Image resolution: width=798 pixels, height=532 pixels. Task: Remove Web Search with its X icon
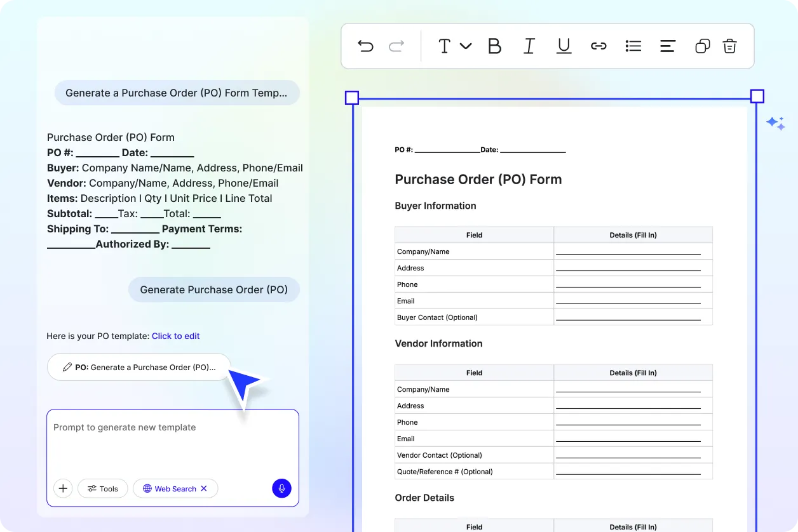204,488
